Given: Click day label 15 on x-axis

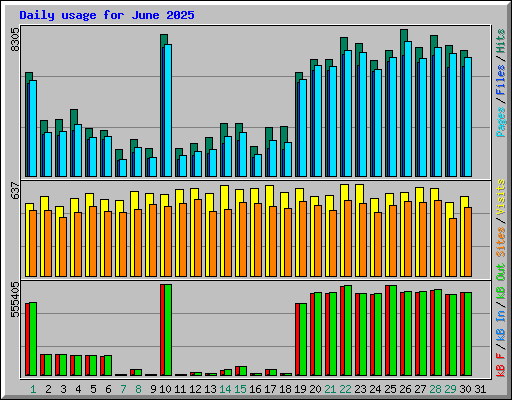Looking at the screenshot, I should click(240, 389).
